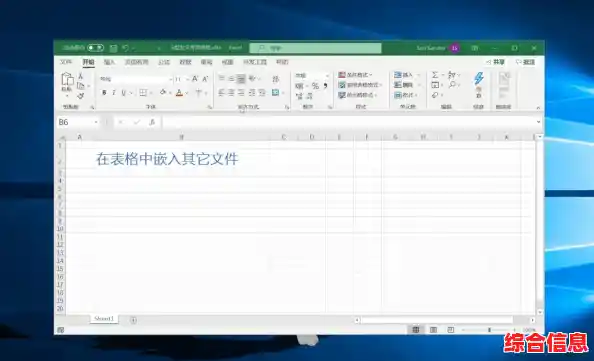Click the Copy icon in the clipboard group
594x361 pixels.
pos(80,86)
